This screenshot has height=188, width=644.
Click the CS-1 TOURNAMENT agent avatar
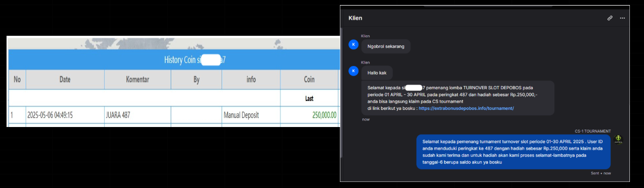[619, 139]
